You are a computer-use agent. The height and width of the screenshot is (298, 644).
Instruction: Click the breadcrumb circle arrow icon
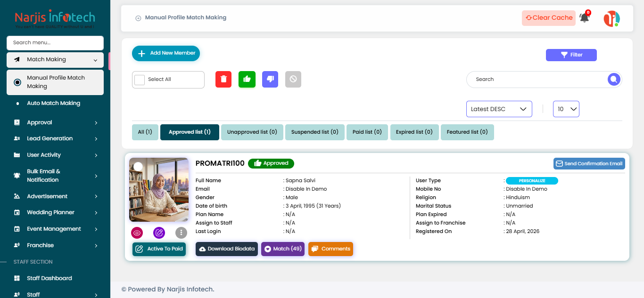[138, 18]
